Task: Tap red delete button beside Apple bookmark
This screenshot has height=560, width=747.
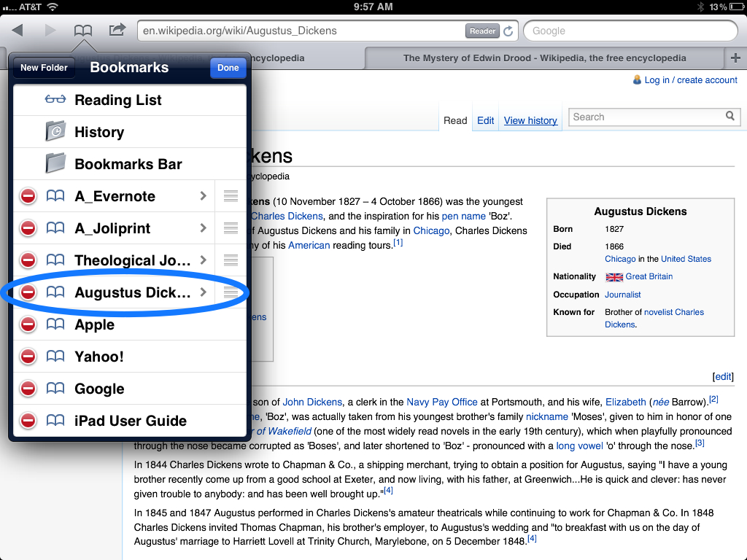Action: 28,324
